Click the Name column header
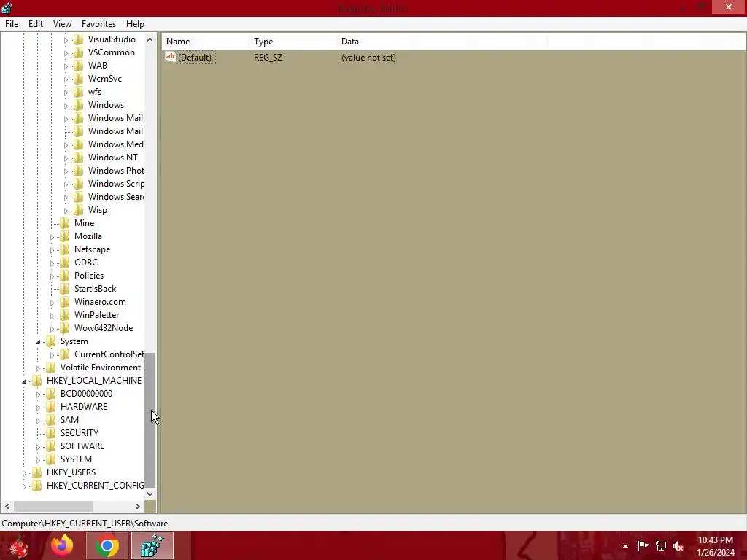The image size is (747, 560). click(x=205, y=42)
